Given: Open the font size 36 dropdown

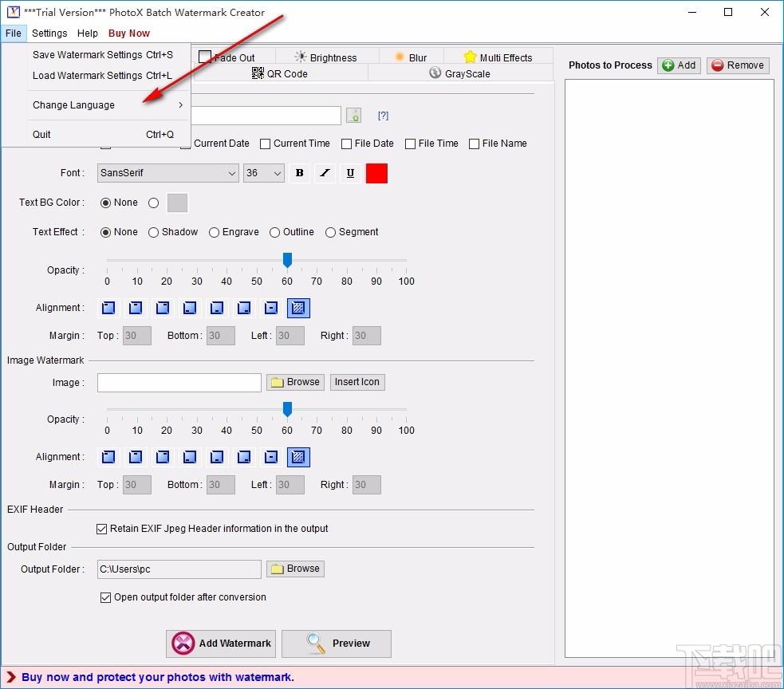Looking at the screenshot, I should (x=264, y=173).
